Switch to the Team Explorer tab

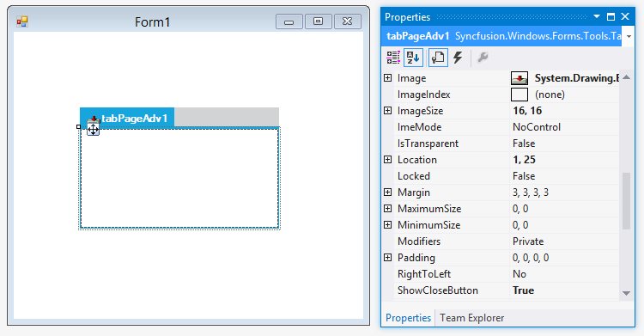(x=472, y=318)
